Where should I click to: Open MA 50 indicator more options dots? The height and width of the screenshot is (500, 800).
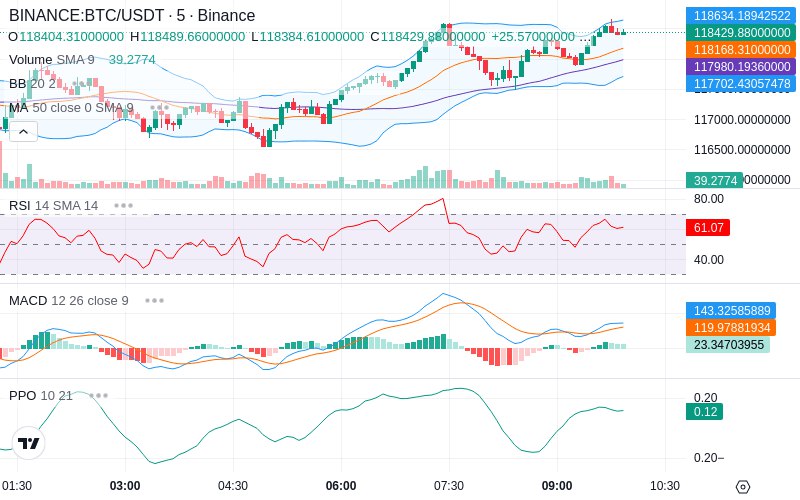point(160,108)
